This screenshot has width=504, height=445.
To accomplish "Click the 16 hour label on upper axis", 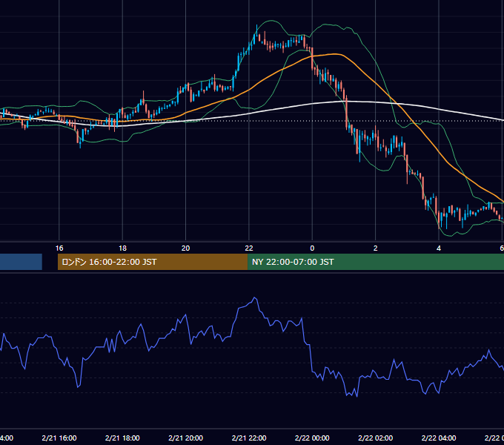I will click(59, 248).
